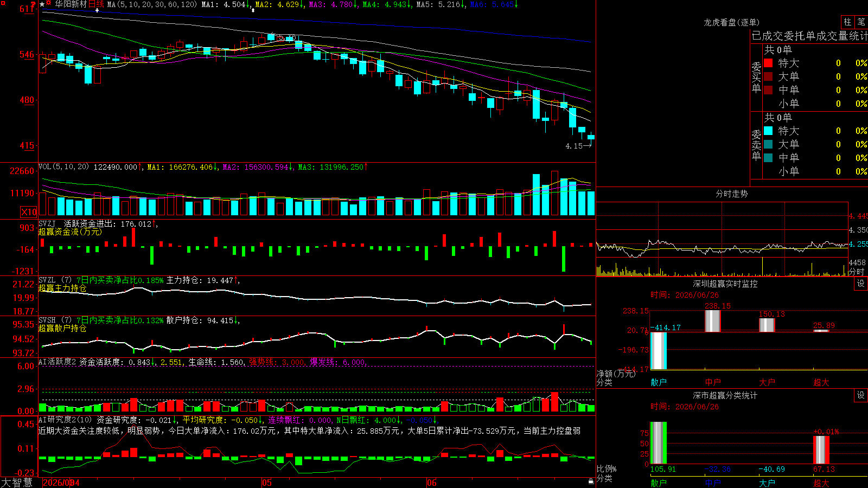The height and width of the screenshot is (488, 868).
Task: Click the 2026/04 date marker on timeline
Action: click(61, 483)
